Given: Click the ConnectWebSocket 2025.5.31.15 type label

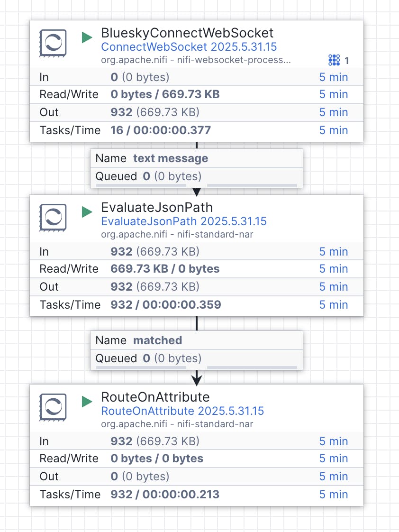Looking at the screenshot, I should [x=189, y=47].
